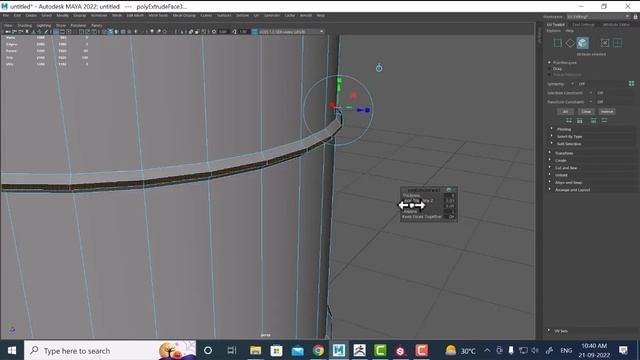Open Transform Constraint dropdown
640x360 pixels.
click(x=591, y=102)
